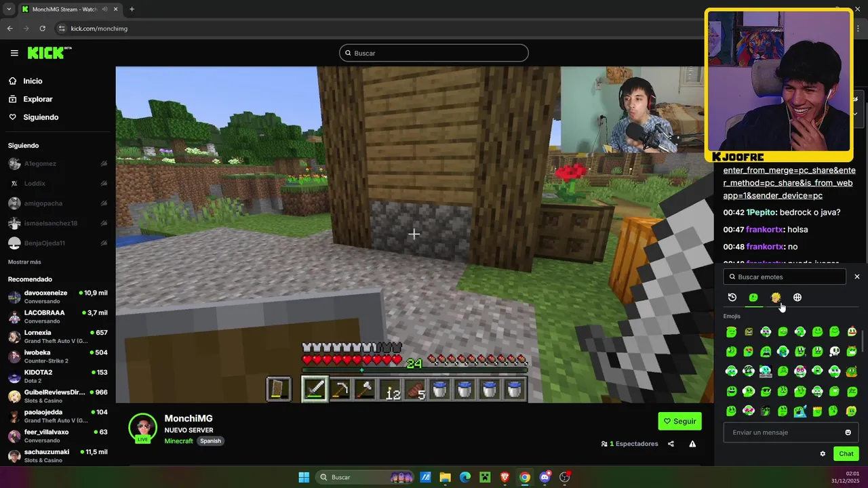Screen dimensions: 868x488
Task: Click the report warning triangle icon
Action: (x=692, y=444)
